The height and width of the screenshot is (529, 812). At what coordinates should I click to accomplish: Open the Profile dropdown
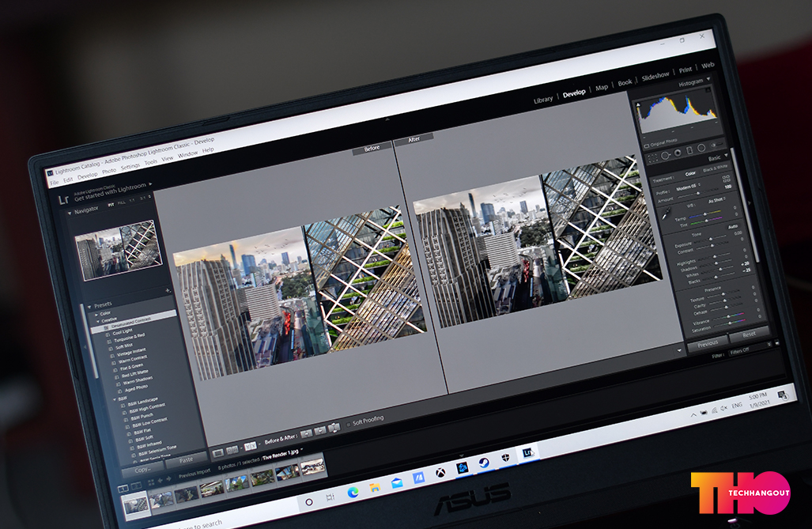pyautogui.click(x=688, y=187)
